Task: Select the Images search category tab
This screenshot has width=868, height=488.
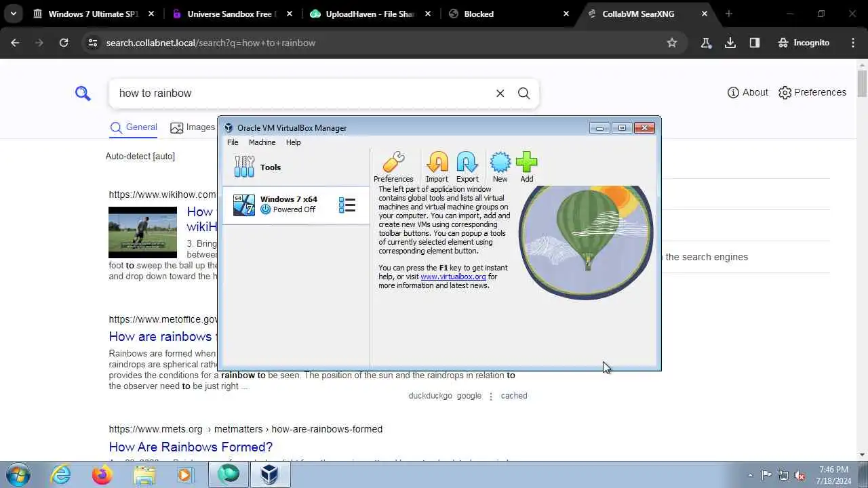Action: click(193, 127)
